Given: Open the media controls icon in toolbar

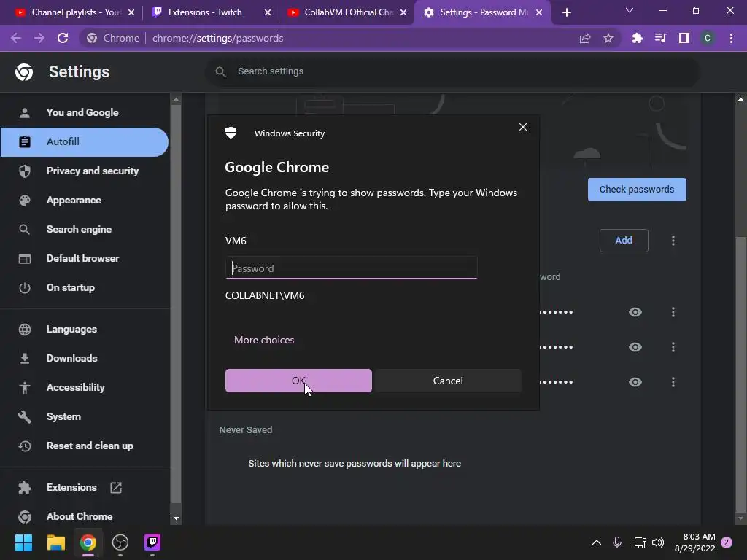Looking at the screenshot, I should [660, 38].
